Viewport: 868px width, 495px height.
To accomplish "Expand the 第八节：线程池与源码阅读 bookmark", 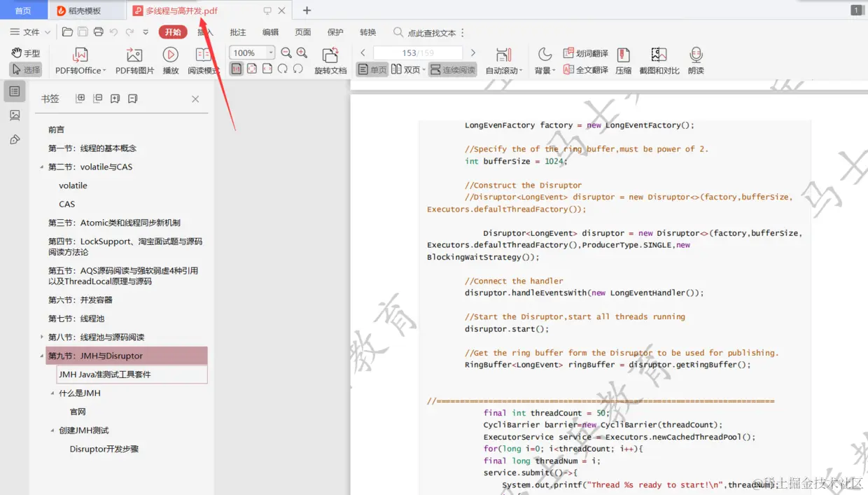I will [42, 337].
